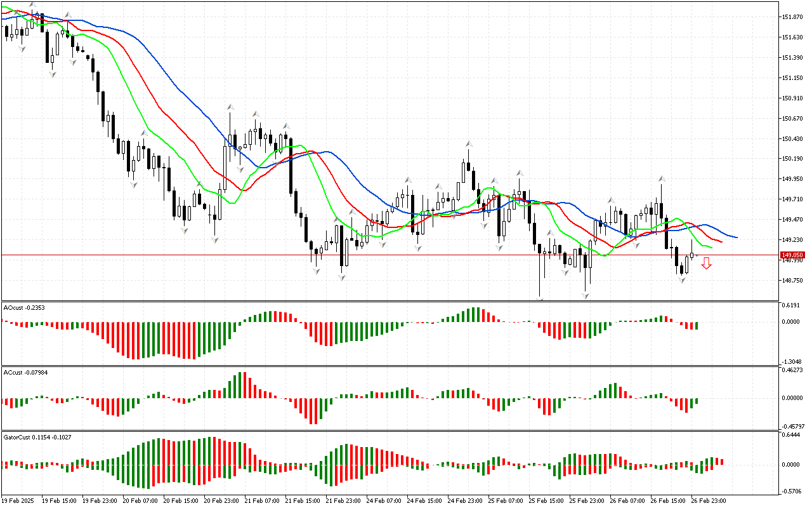This screenshot has height=508, width=812.
Task: Click the 20 Feb 23:00 time label
Action: 221,501
